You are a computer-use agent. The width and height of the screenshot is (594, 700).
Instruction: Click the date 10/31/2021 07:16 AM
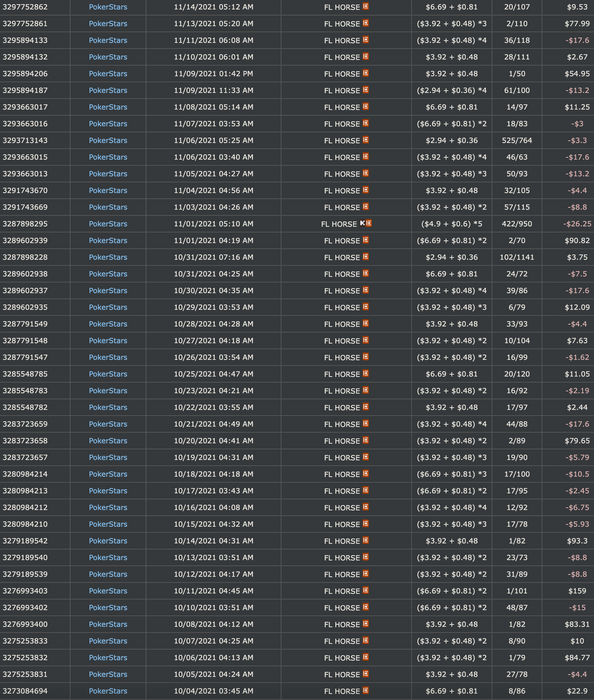pyautogui.click(x=213, y=257)
